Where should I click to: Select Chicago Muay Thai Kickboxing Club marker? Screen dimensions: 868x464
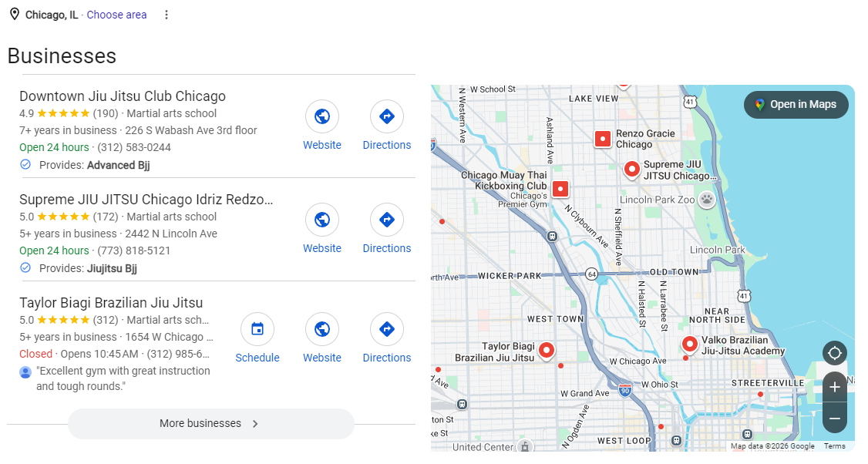click(x=560, y=190)
